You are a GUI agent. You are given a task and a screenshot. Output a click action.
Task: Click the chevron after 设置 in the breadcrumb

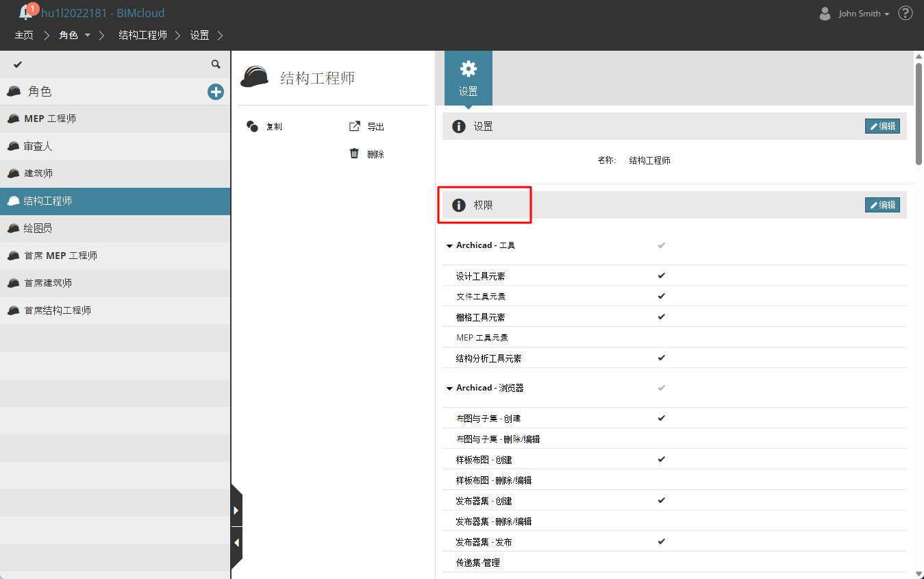pyautogui.click(x=220, y=35)
